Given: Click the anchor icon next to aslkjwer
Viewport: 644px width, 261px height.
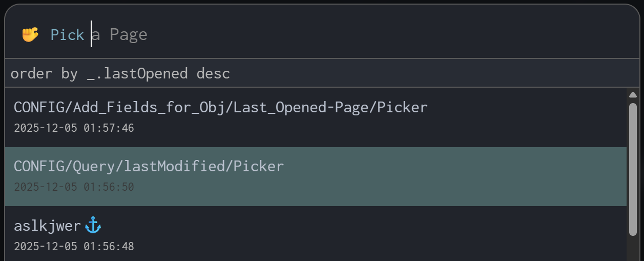Looking at the screenshot, I should pos(93,225).
